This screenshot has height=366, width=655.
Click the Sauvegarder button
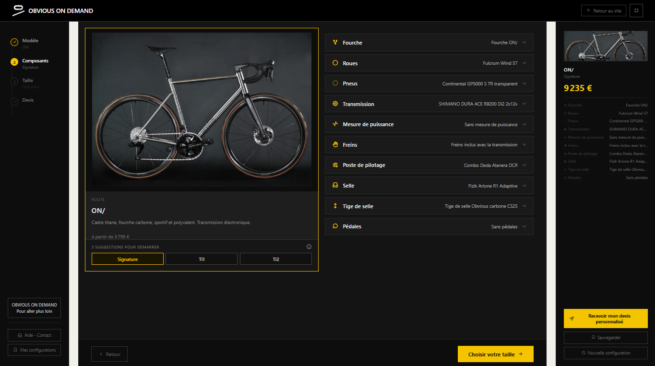coord(606,337)
